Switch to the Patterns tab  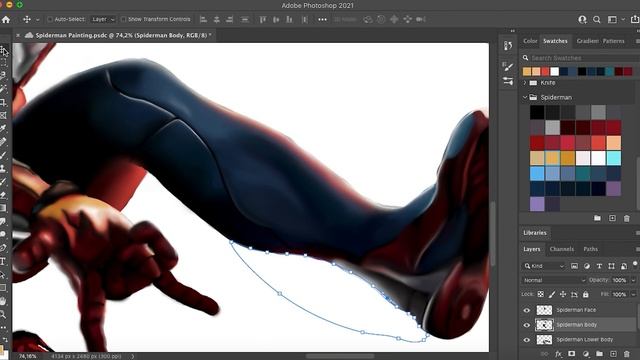click(613, 41)
